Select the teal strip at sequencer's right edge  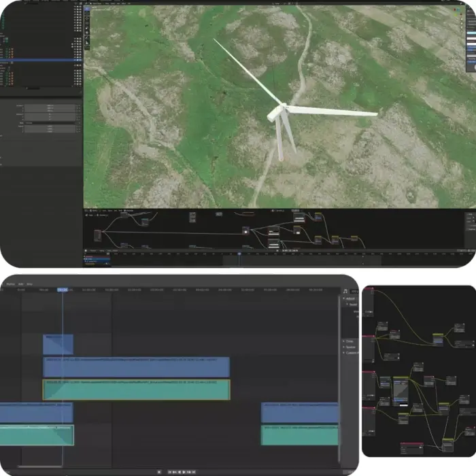click(300, 435)
